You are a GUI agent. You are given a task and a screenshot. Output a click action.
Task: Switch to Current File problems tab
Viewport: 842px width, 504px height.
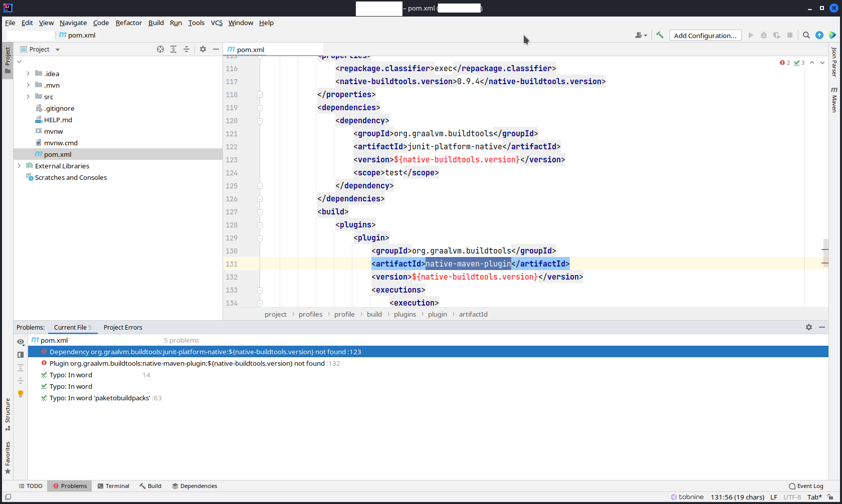(x=73, y=327)
